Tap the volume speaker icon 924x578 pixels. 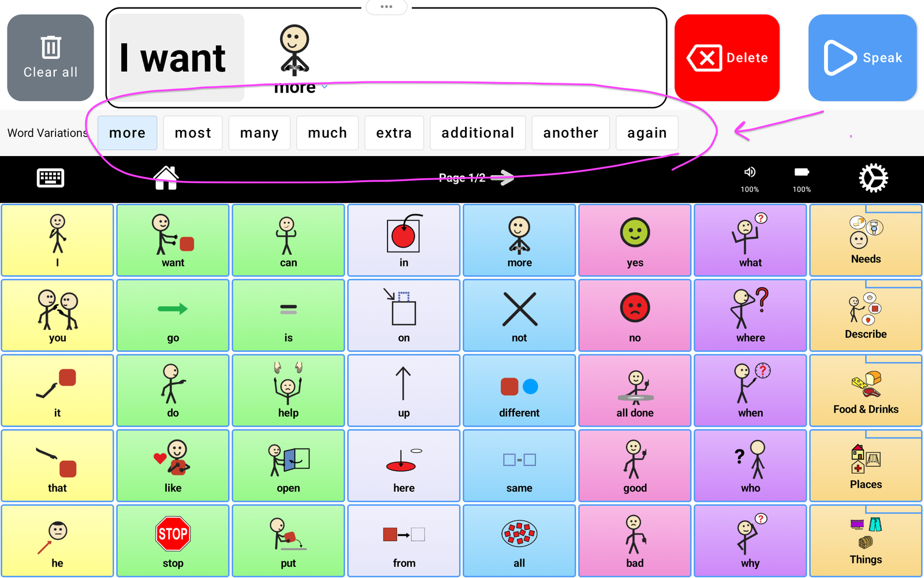tap(750, 172)
